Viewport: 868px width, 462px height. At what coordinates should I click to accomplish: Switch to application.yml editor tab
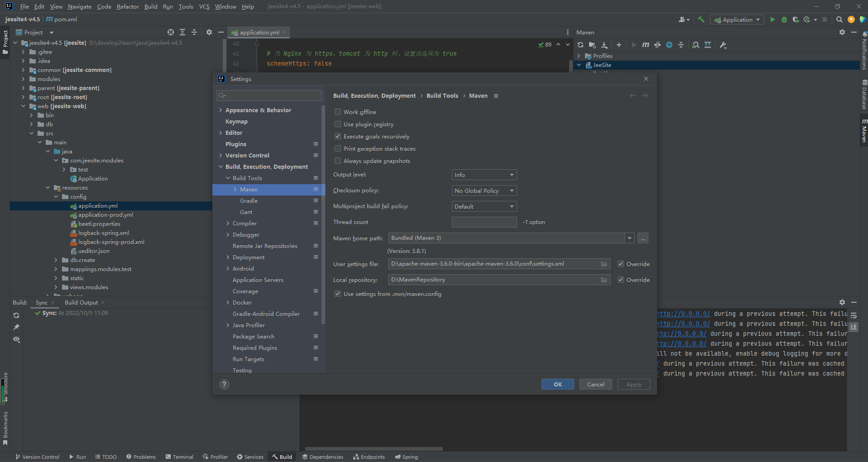pos(259,32)
